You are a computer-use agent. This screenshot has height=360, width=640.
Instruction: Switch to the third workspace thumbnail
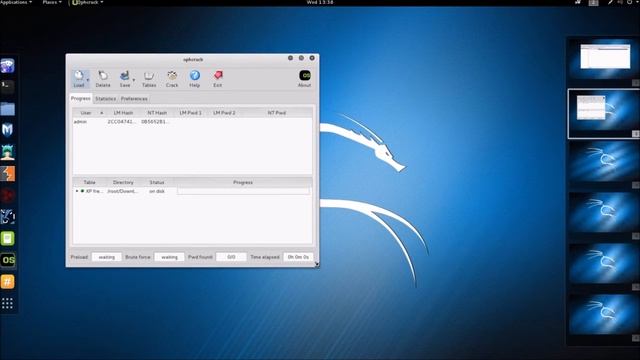pos(605,162)
